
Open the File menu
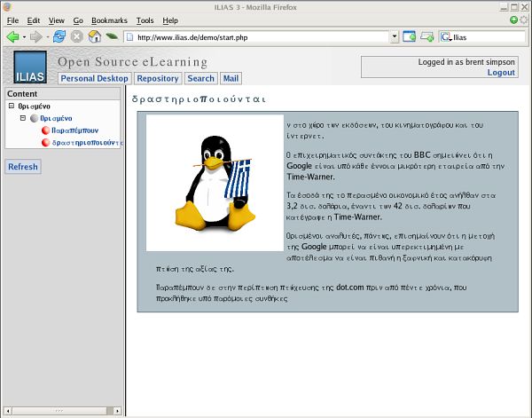12,20
